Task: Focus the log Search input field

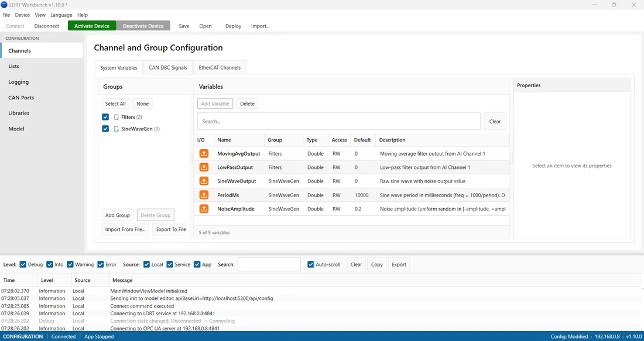Action: point(269,264)
